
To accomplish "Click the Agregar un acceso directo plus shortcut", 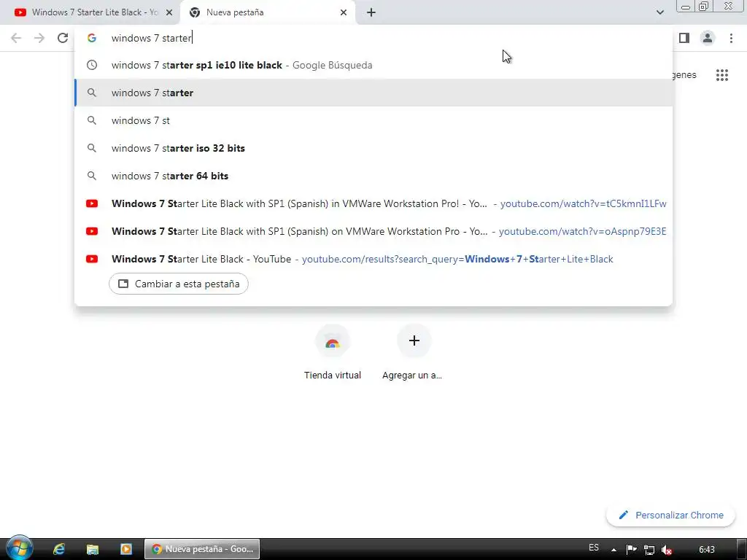I will 414,352.
